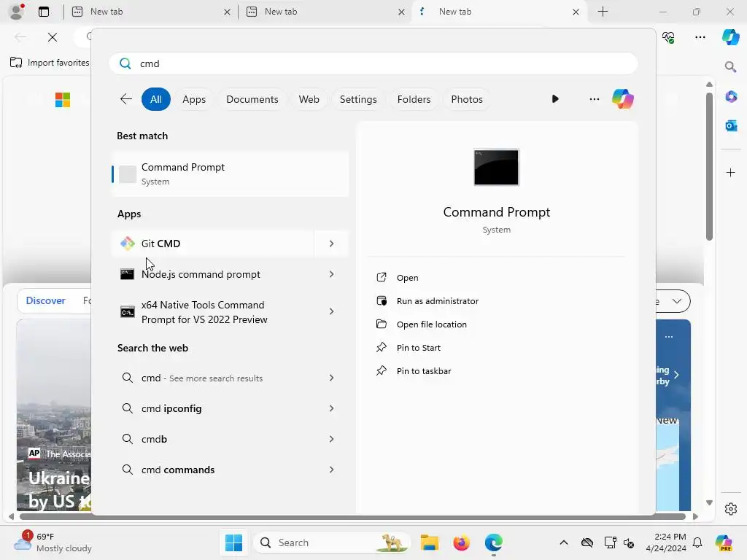Open the search panel more options ellipsis
The image size is (747, 560).
click(594, 99)
